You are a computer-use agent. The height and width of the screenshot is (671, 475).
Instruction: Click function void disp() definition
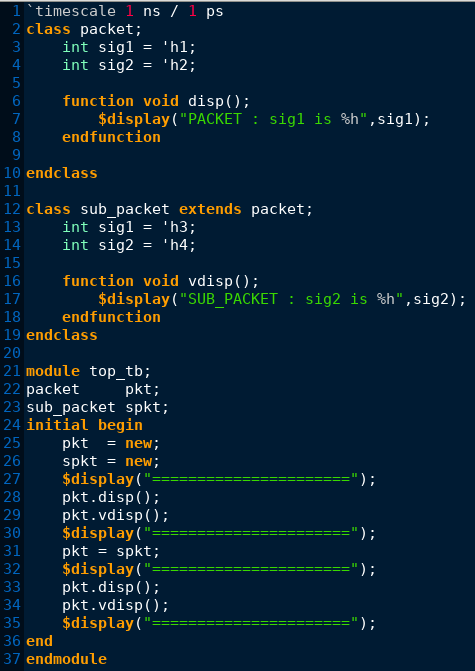coord(156,101)
